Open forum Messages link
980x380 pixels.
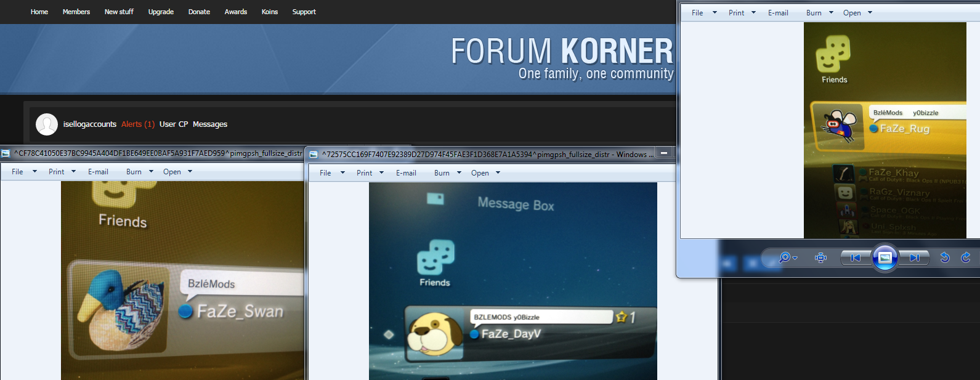(210, 124)
